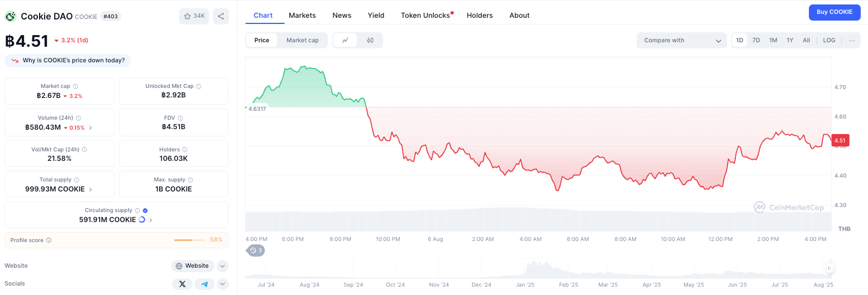Image resolution: width=868 pixels, height=295 pixels.
Task: Select the 1D time range
Action: [x=739, y=40]
